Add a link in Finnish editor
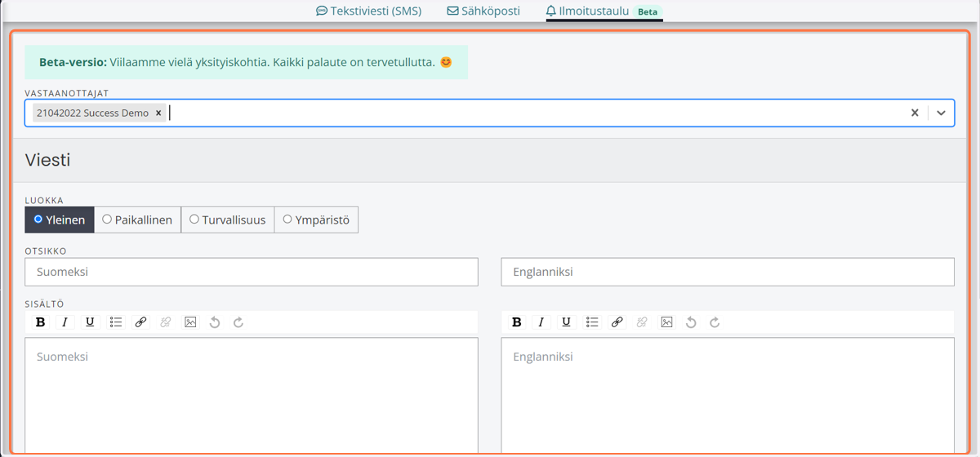The height and width of the screenshot is (457, 980). 140,322
